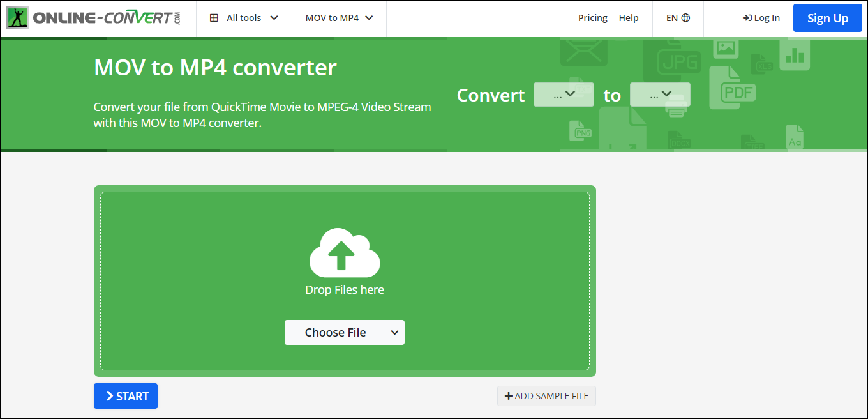
Task: Open the target format dropdown after 'to'
Action: pyautogui.click(x=660, y=95)
